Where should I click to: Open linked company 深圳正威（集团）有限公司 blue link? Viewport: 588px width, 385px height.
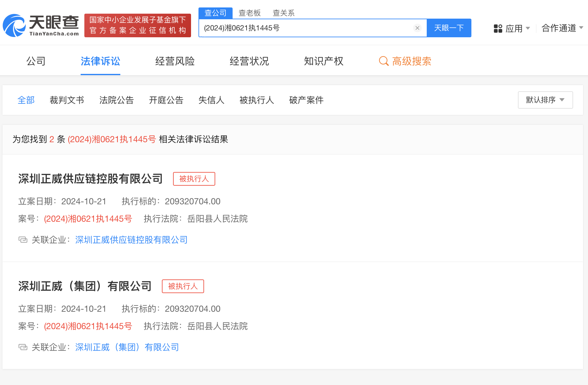tap(127, 347)
